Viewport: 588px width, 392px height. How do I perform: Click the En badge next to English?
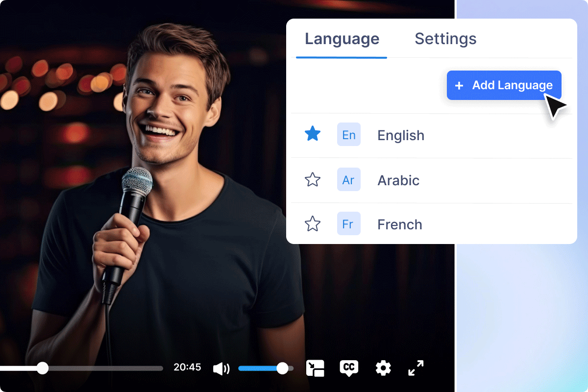(348, 135)
